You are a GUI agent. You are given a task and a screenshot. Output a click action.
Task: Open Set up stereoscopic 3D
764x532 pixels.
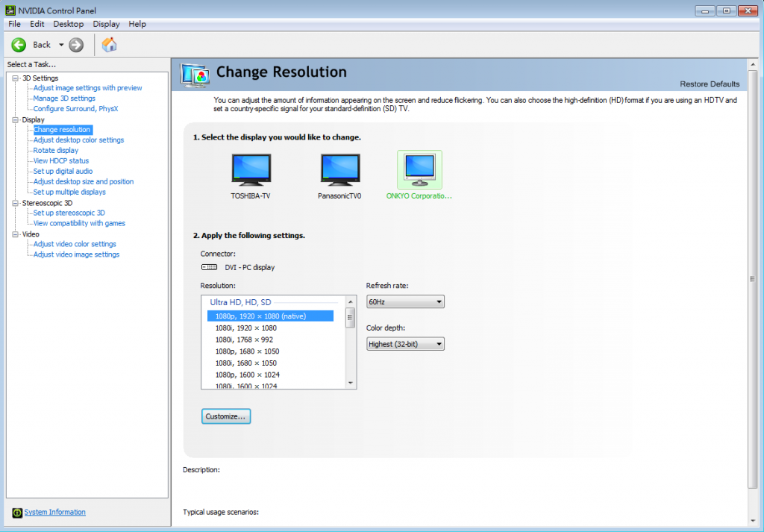point(69,213)
